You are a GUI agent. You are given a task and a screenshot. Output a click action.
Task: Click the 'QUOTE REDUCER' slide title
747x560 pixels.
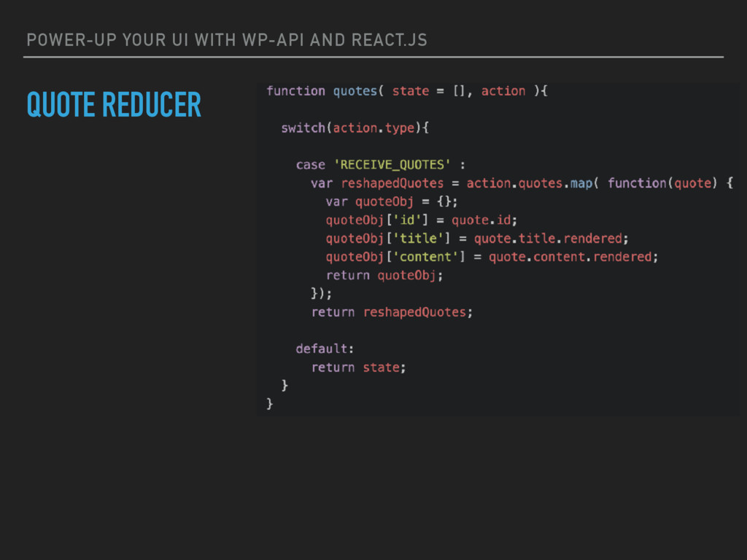point(114,105)
